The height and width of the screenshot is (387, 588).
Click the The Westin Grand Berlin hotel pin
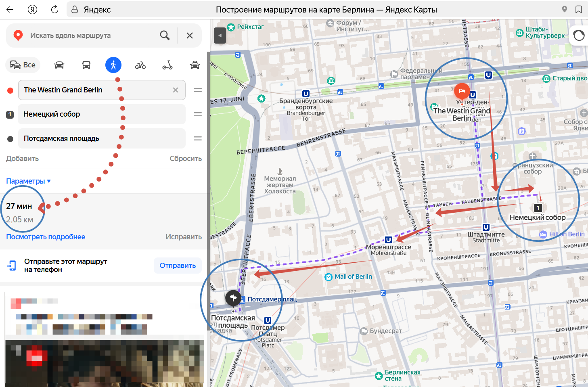coord(462,91)
